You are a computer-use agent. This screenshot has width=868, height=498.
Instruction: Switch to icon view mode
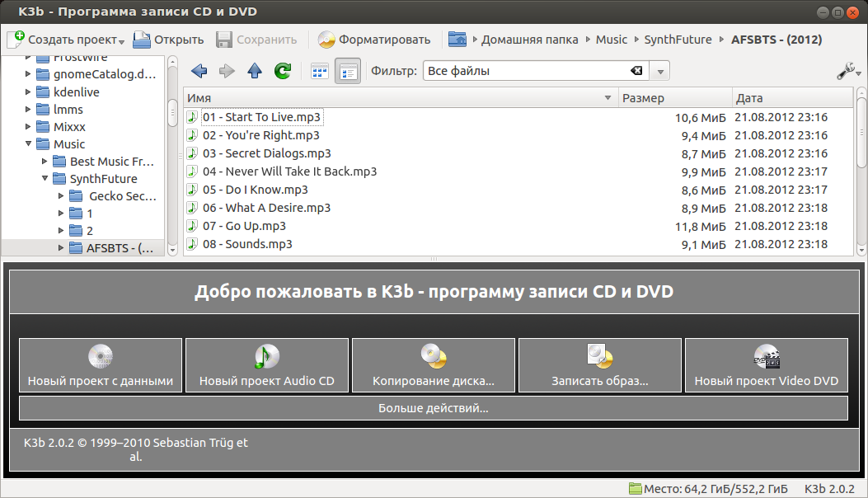tap(319, 71)
